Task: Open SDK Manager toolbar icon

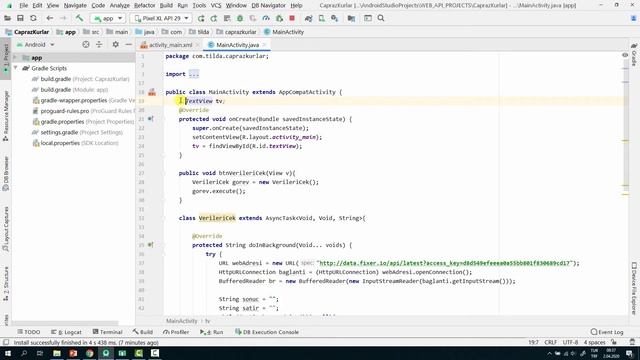Action: pyautogui.click(x=335, y=18)
